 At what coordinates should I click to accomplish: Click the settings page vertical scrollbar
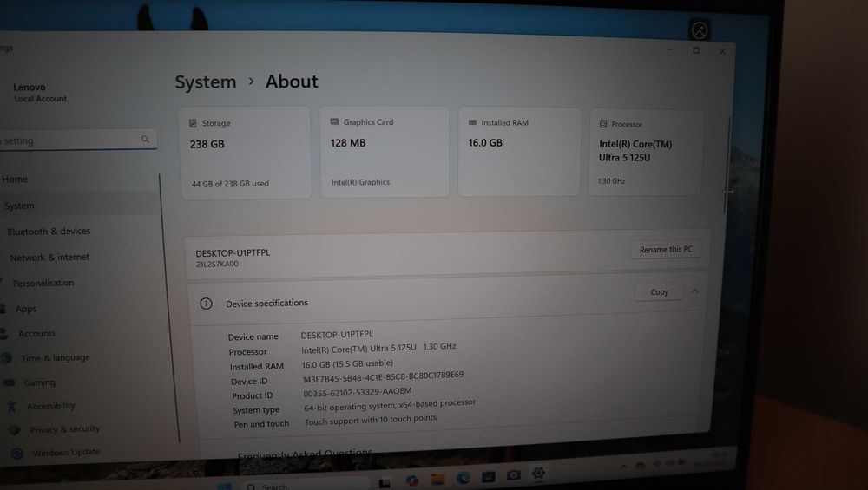(727, 166)
